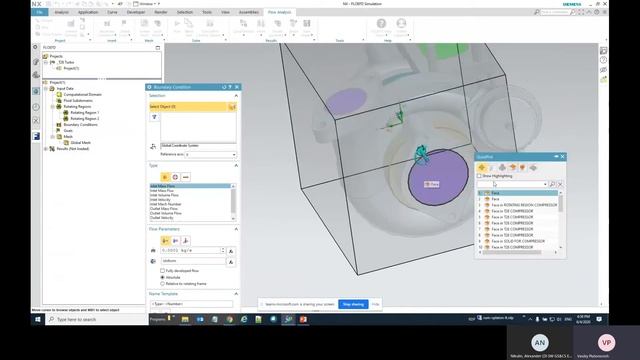Click Stop sharing button
The width and height of the screenshot is (640, 360).
[353, 304]
